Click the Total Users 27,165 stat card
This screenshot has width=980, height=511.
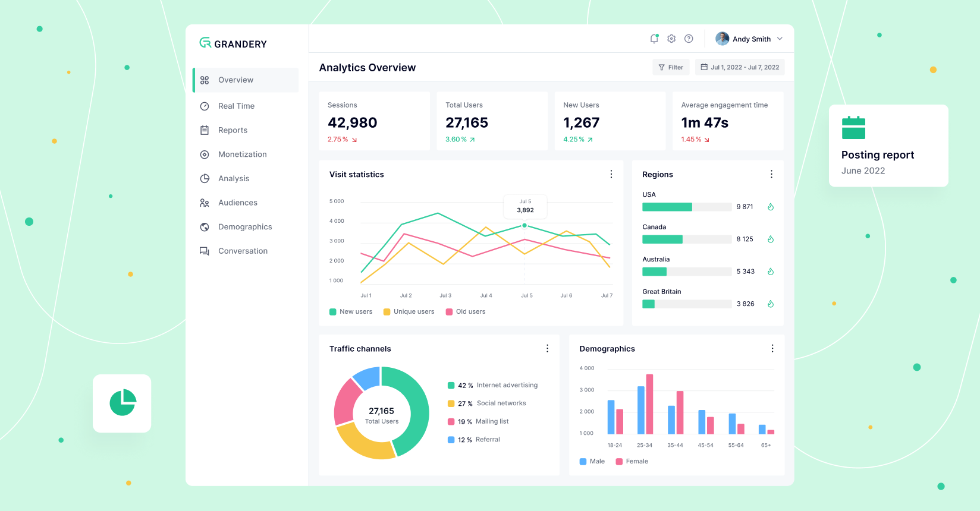point(492,121)
